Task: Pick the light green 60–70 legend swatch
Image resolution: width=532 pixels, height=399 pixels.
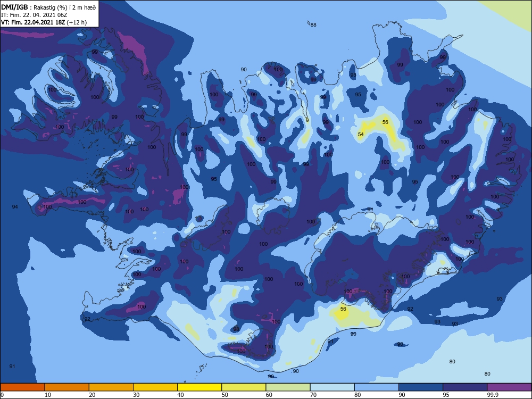Action: coord(288,387)
